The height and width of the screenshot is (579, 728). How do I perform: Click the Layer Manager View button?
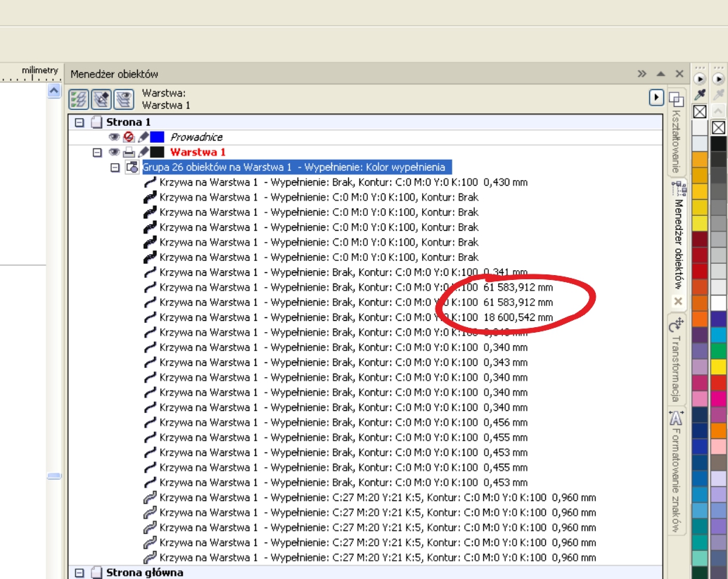click(124, 99)
